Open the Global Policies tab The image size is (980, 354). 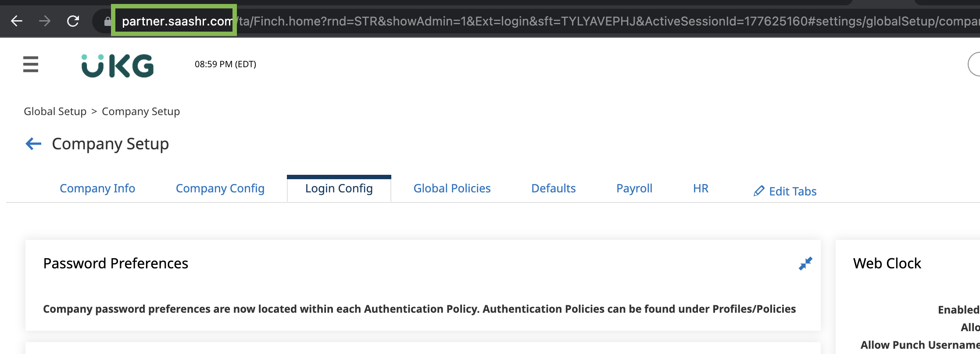tap(452, 188)
